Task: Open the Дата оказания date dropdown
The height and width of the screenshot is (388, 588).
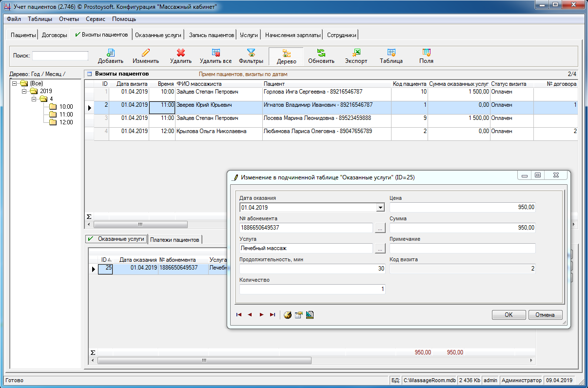Action: point(380,208)
